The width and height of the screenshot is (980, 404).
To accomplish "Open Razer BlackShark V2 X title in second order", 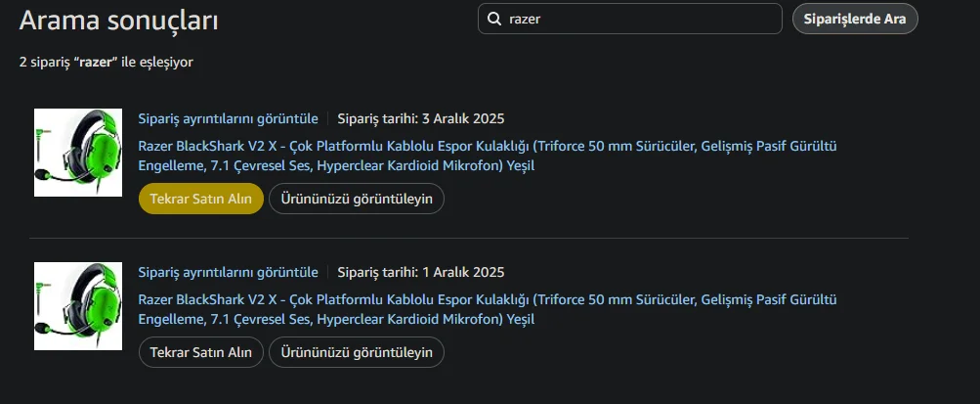I will [488, 309].
